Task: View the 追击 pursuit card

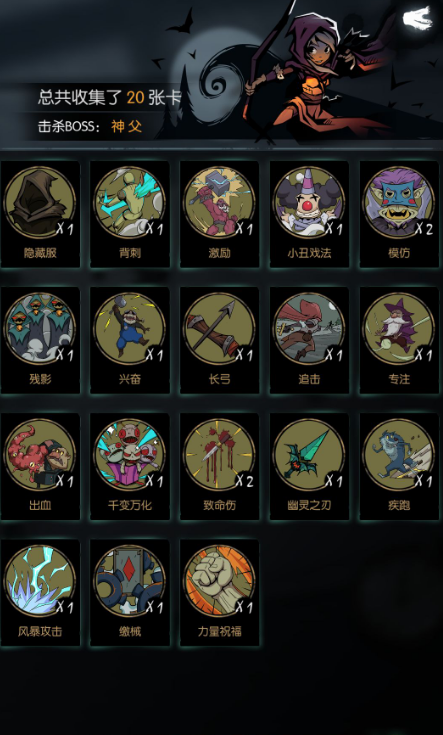Action: (309, 340)
